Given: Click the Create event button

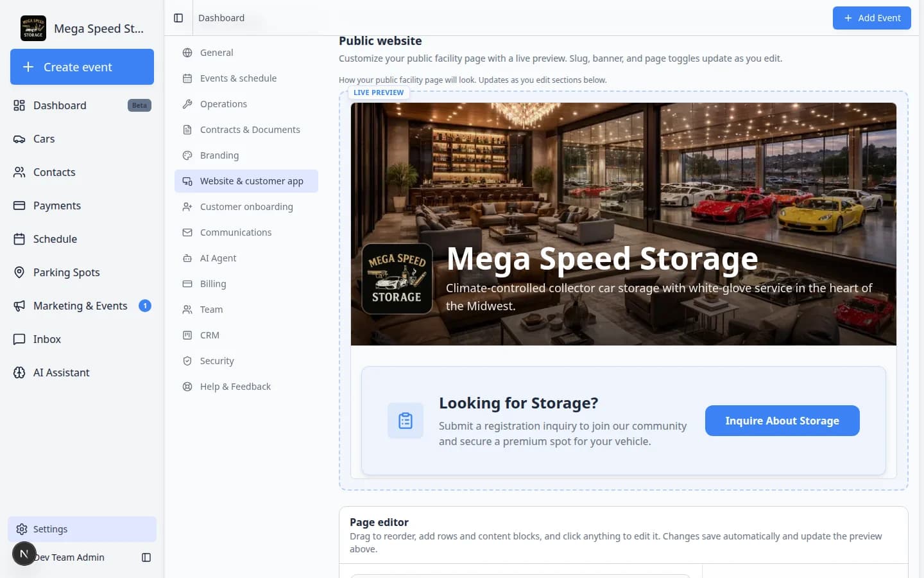Looking at the screenshot, I should [82, 67].
